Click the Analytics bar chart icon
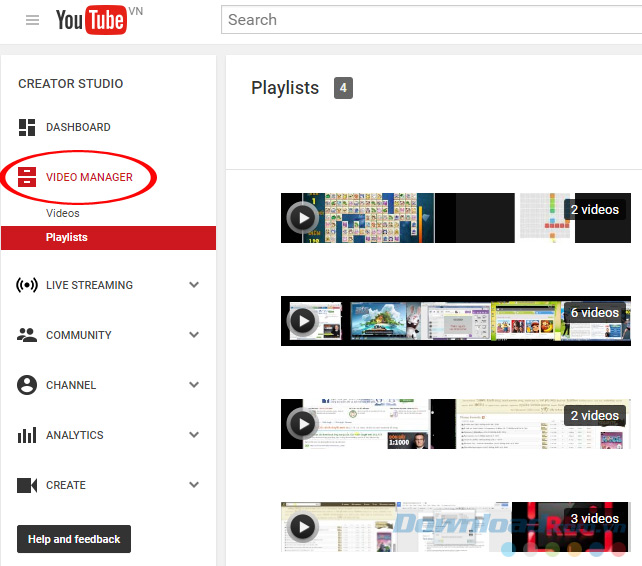The width and height of the screenshot is (642, 566). coord(27,435)
